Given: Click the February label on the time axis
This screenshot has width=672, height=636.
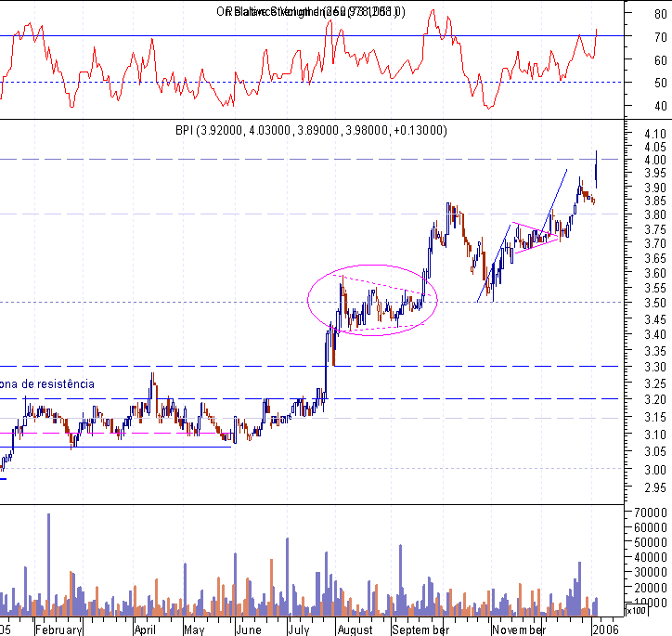Looking at the screenshot, I should (x=58, y=630).
